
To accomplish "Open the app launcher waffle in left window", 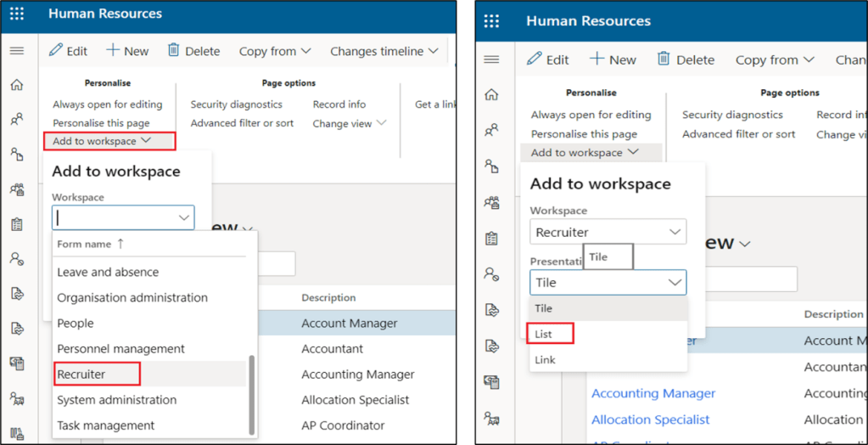I will click(x=16, y=14).
